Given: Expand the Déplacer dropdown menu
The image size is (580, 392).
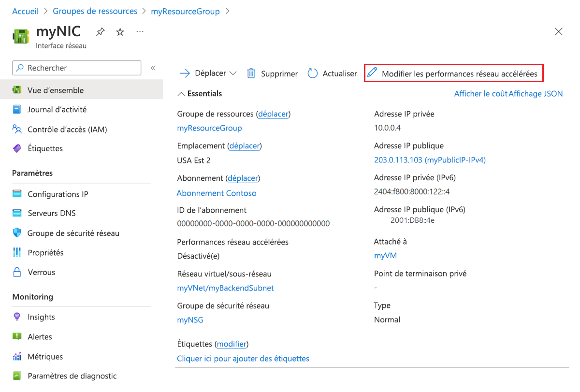Looking at the screenshot, I should (x=233, y=73).
